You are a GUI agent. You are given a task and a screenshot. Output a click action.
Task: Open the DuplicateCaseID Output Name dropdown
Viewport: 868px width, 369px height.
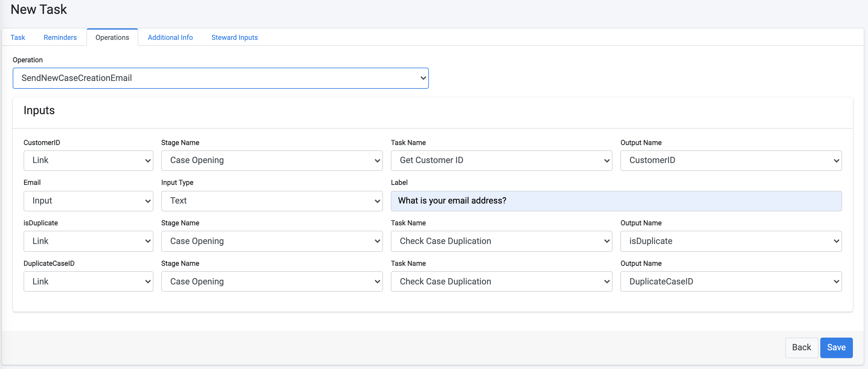[x=731, y=282]
